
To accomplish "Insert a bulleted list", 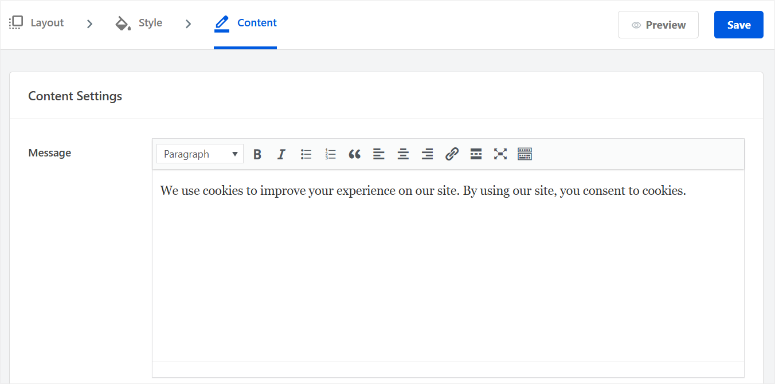I will point(306,154).
